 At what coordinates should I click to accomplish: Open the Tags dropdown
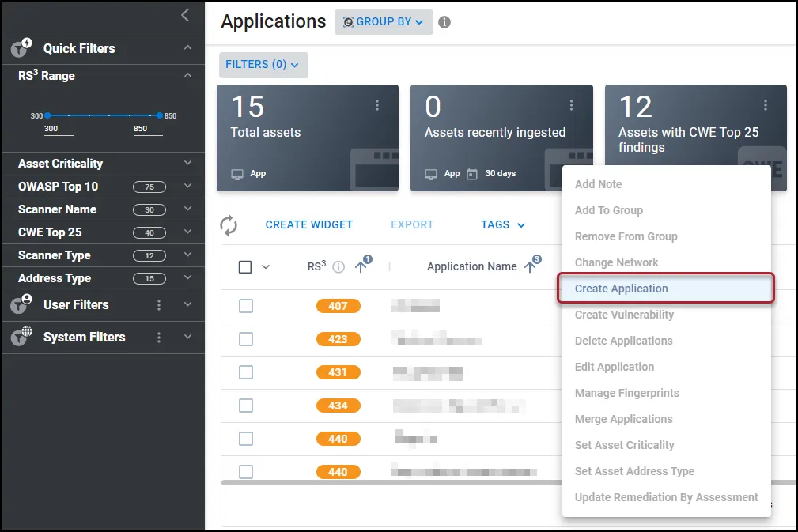[x=503, y=224]
